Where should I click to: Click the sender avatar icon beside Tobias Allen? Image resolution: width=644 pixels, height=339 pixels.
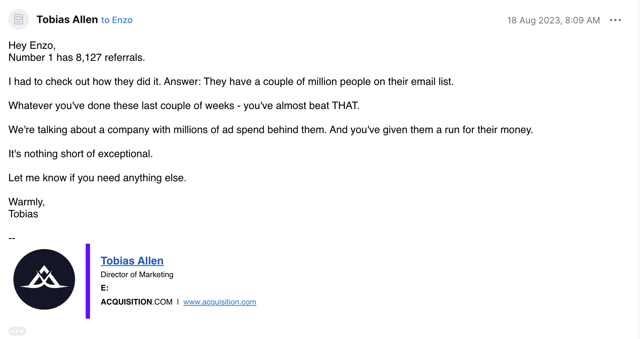19,19
